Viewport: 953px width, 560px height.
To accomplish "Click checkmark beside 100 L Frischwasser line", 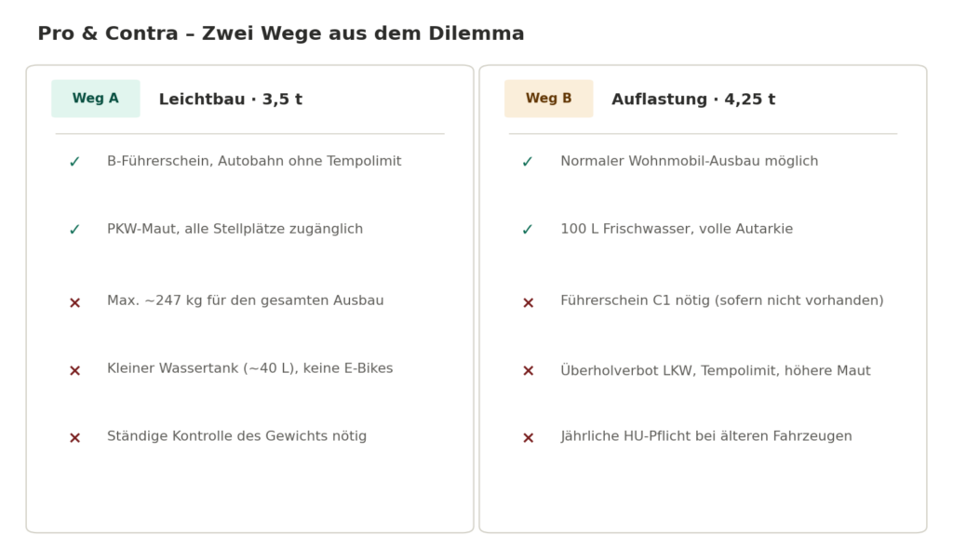I will (x=528, y=230).
